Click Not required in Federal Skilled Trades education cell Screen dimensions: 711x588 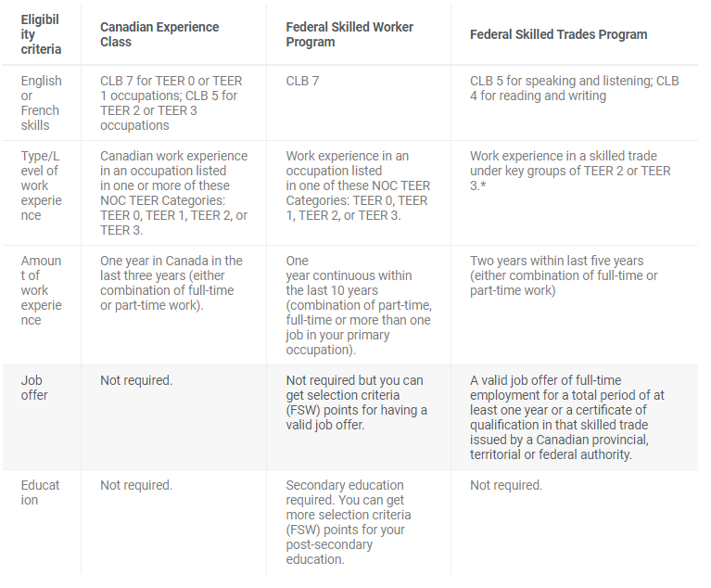click(505, 485)
